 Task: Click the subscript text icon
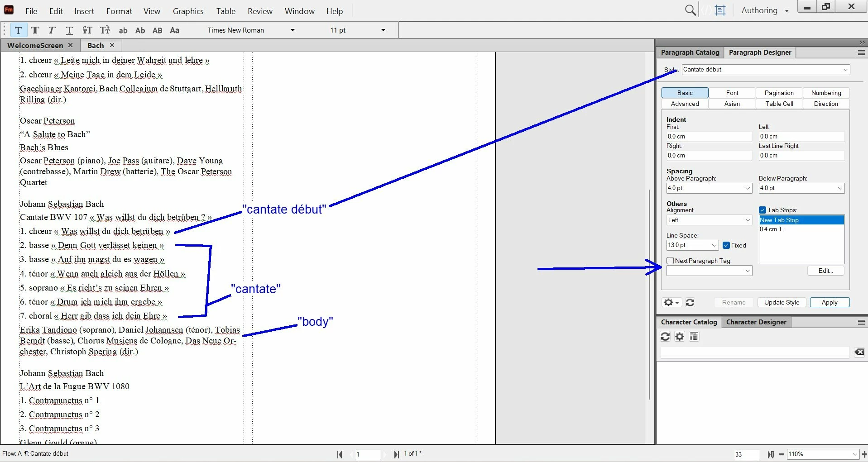coord(105,30)
